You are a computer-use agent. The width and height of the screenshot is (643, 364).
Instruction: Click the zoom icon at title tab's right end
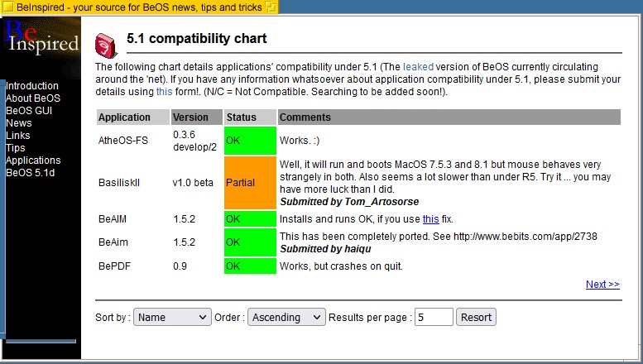click(x=271, y=7)
